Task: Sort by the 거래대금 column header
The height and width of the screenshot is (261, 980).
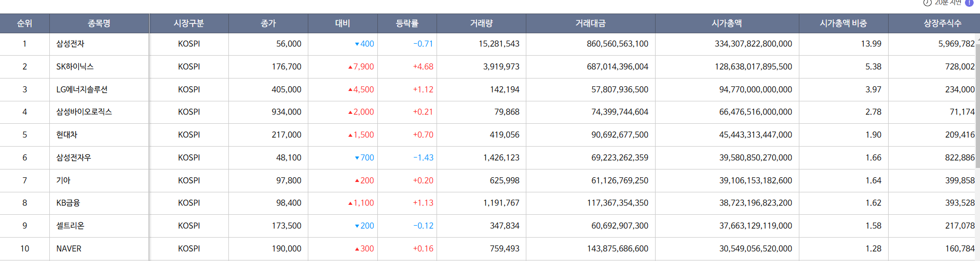Action: click(591, 23)
